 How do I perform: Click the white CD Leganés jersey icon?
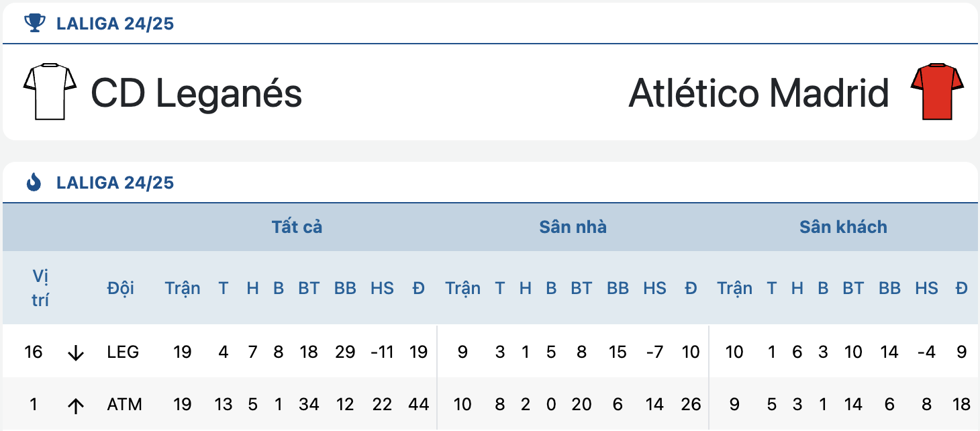pyautogui.click(x=50, y=92)
